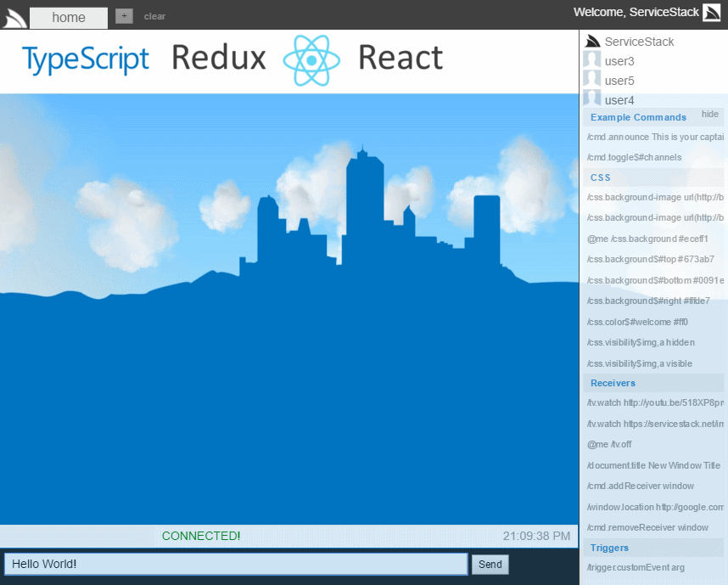
Task: Choose the /css.background$#bottom command
Action: (x=655, y=280)
